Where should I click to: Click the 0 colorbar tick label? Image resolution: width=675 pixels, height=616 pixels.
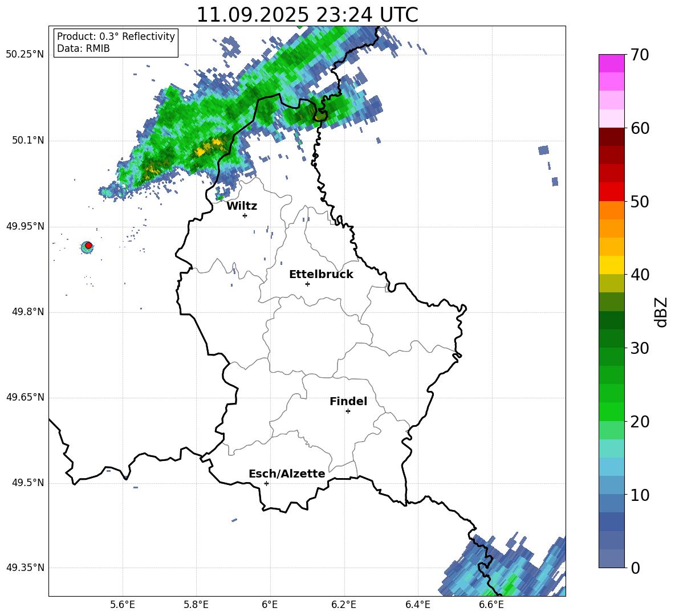[635, 568]
